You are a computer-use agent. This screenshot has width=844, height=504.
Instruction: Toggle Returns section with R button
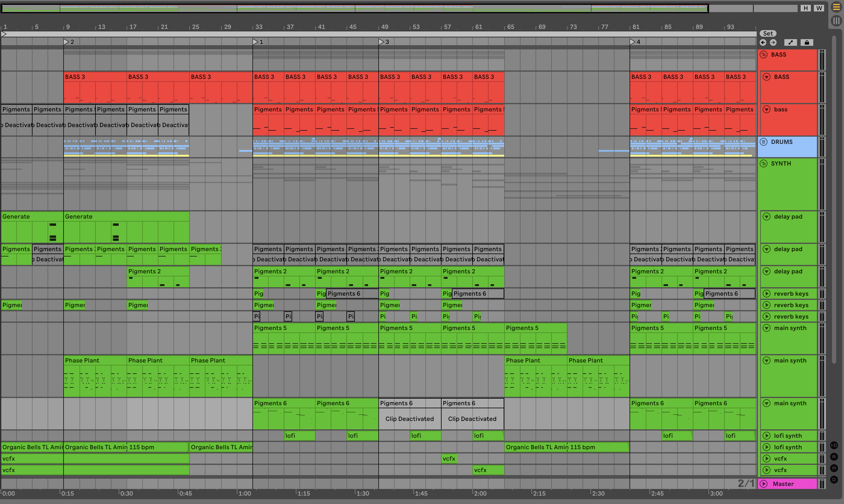pos(834,457)
